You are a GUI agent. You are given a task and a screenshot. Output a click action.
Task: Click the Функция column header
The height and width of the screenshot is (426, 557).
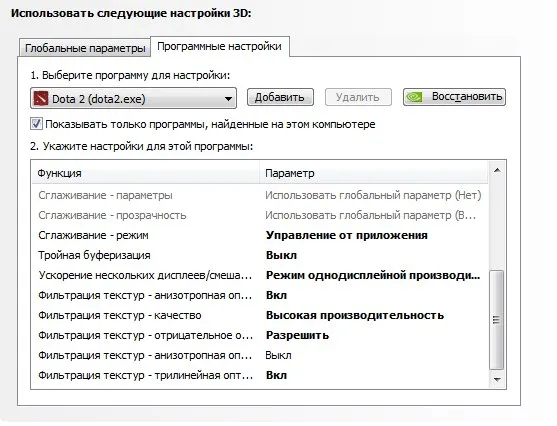click(146, 173)
